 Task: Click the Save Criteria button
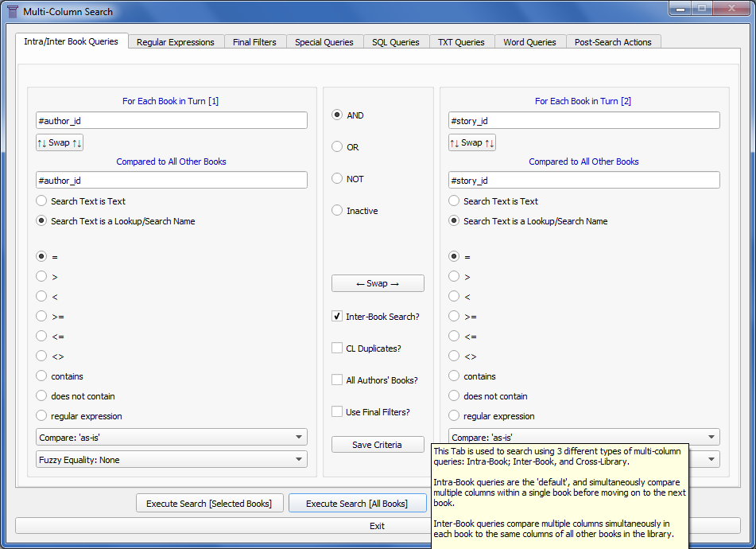[378, 444]
